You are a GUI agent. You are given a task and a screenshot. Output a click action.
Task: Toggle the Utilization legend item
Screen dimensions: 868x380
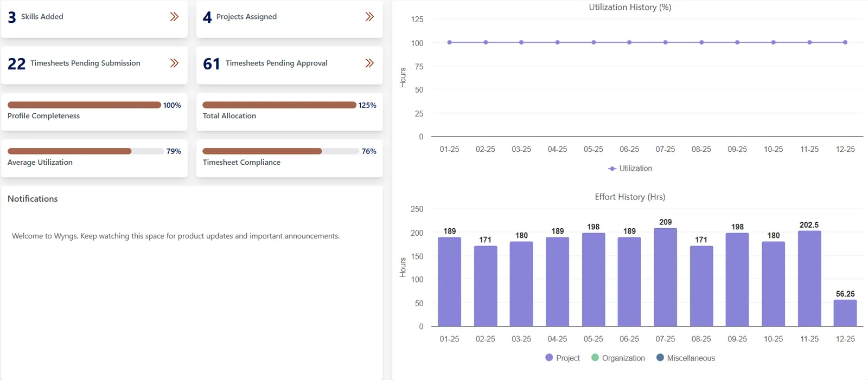click(x=630, y=169)
